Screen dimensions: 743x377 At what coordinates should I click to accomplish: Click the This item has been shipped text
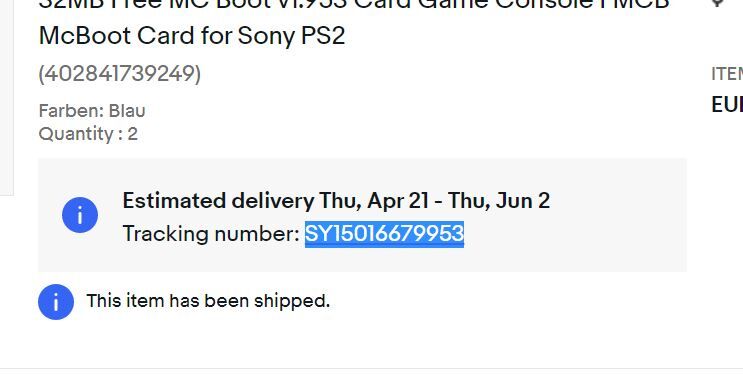point(208,301)
